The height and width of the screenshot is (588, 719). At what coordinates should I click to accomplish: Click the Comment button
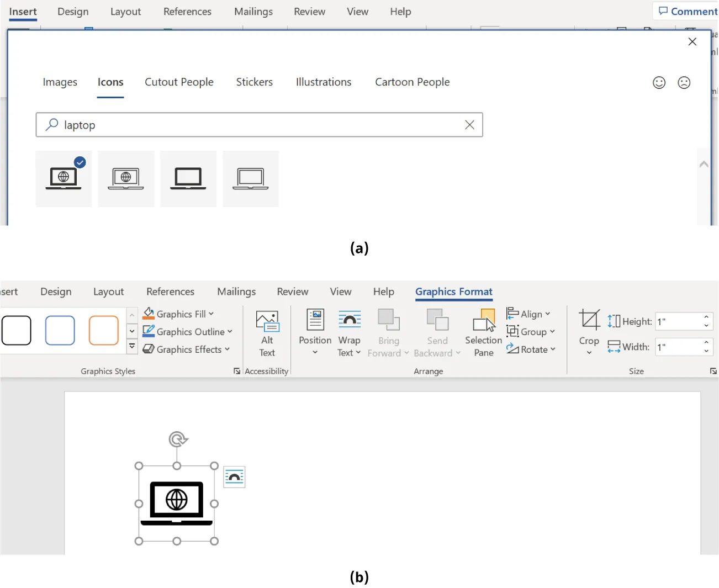click(688, 11)
